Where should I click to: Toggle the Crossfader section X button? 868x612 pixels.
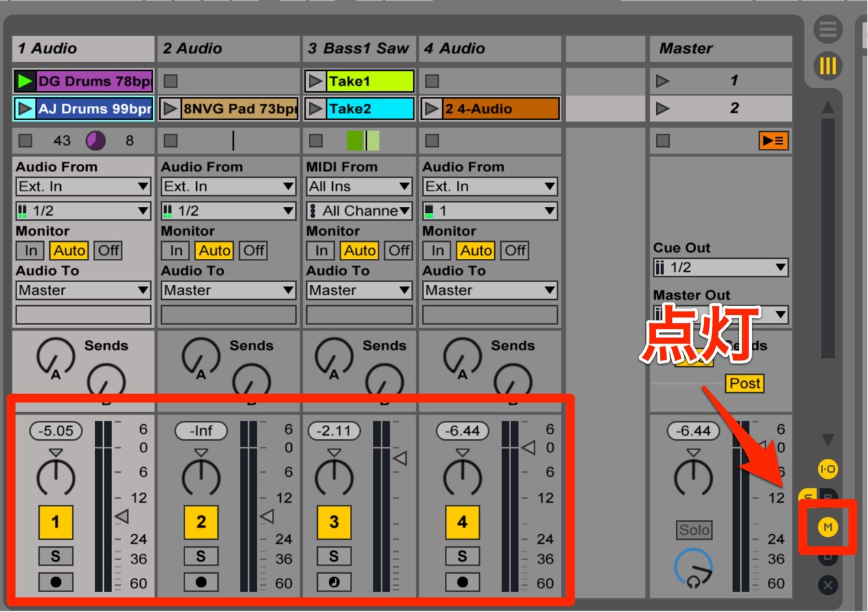[x=828, y=585]
